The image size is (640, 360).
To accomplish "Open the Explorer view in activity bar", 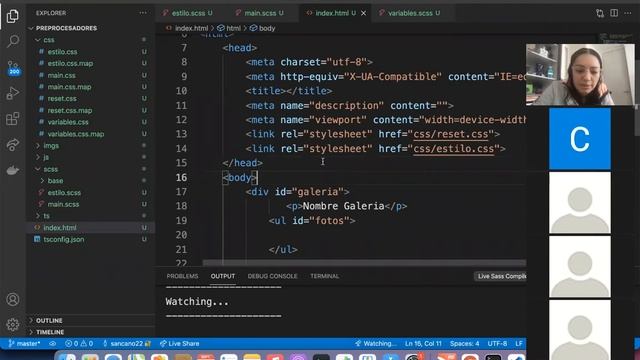I will pyautogui.click(x=13, y=16).
